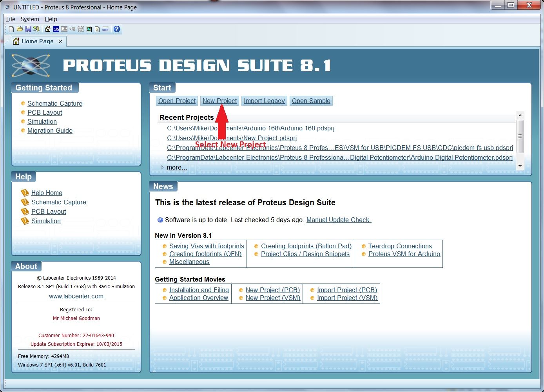
Task: Open the ARES PCB Layout module icon
Action: (64, 29)
